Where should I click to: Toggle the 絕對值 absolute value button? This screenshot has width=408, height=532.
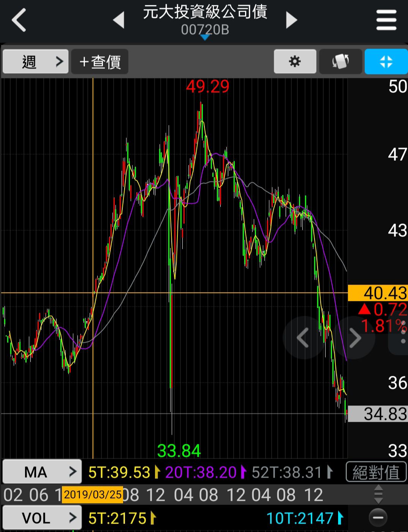point(376,472)
